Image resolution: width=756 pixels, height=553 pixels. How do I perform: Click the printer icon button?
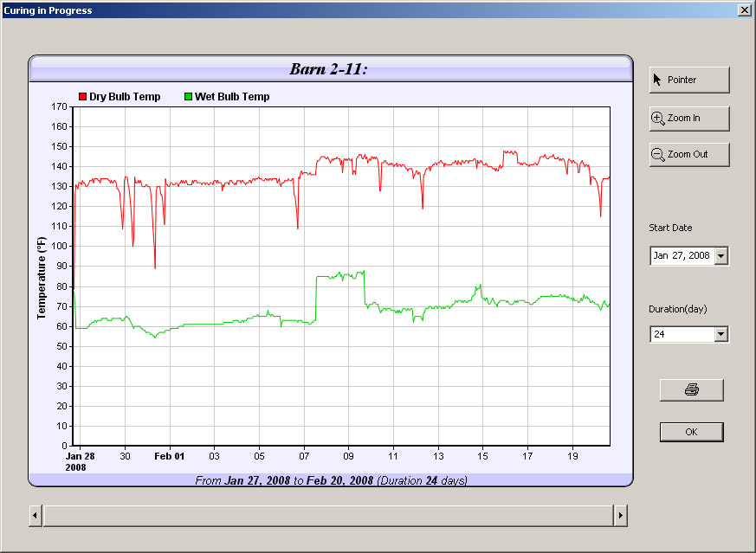[691, 390]
